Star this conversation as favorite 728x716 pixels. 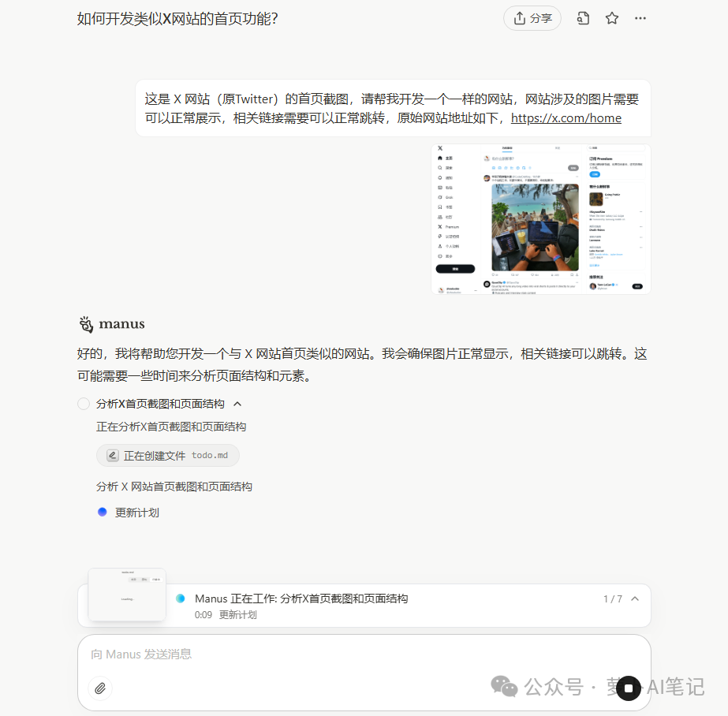point(612,19)
